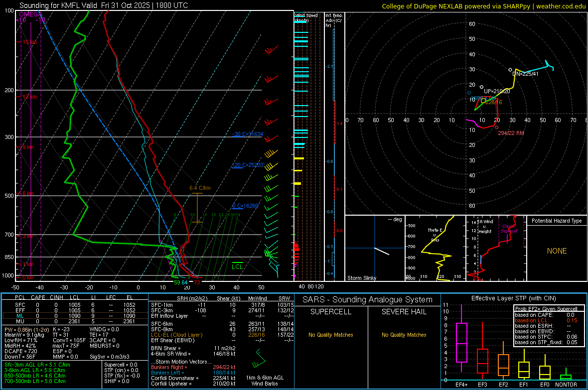Select the highlighted ML parcel row
Viewport: 588px width, 390px height.
click(x=75, y=316)
